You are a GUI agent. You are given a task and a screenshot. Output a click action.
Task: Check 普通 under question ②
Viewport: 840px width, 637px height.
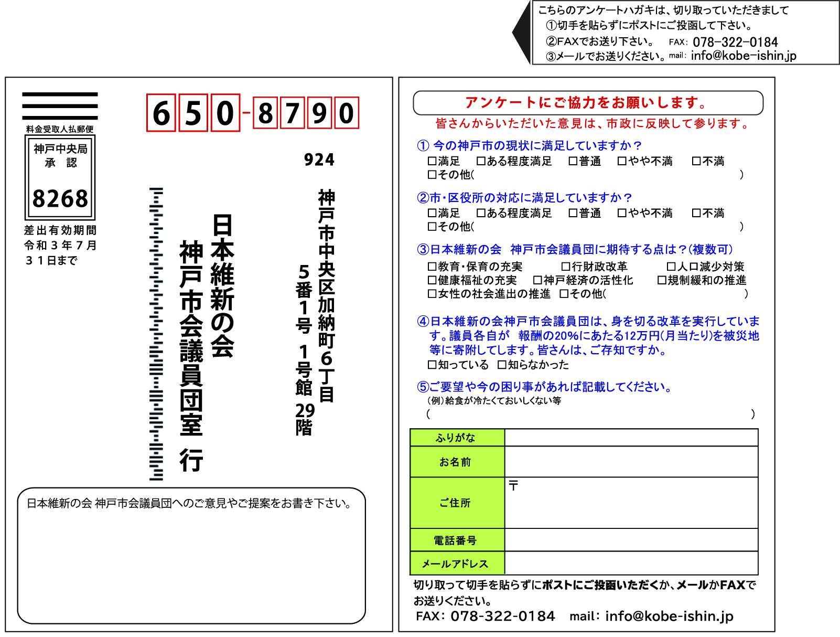point(573,213)
